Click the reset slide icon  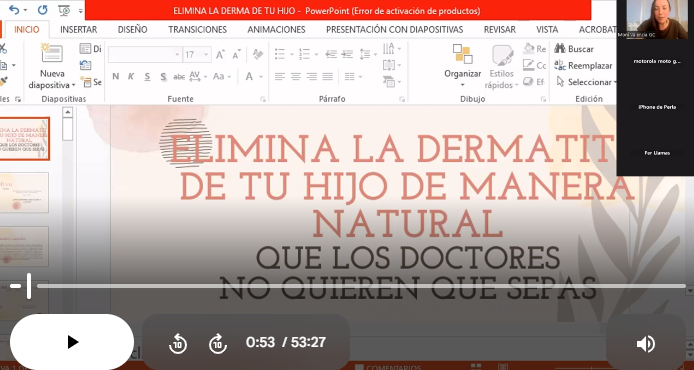(x=85, y=65)
